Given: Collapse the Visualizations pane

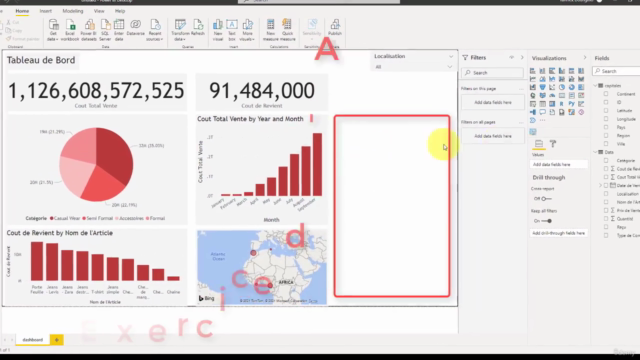Looking at the screenshot, I should click(584, 58).
